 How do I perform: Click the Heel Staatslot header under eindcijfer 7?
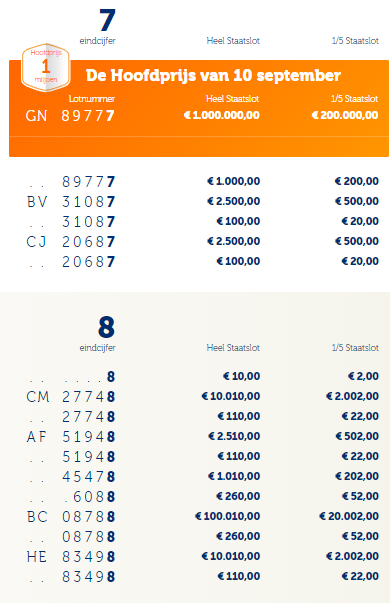233,41
